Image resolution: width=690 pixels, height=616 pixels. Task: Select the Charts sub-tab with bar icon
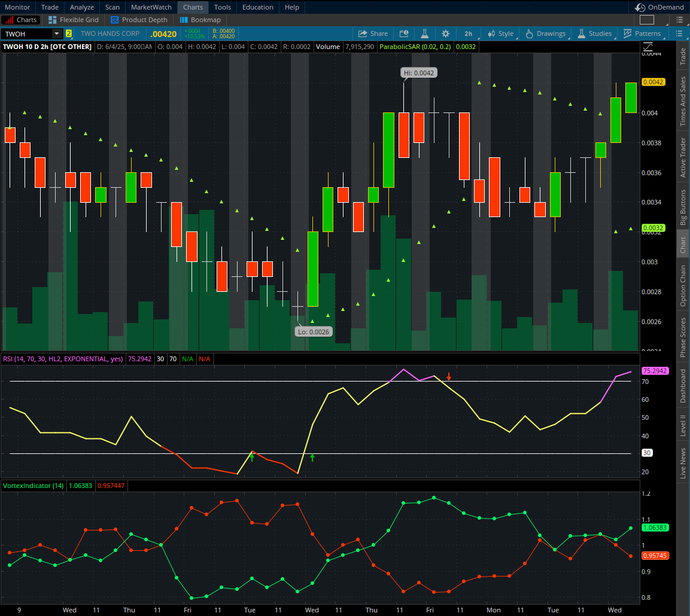point(21,20)
